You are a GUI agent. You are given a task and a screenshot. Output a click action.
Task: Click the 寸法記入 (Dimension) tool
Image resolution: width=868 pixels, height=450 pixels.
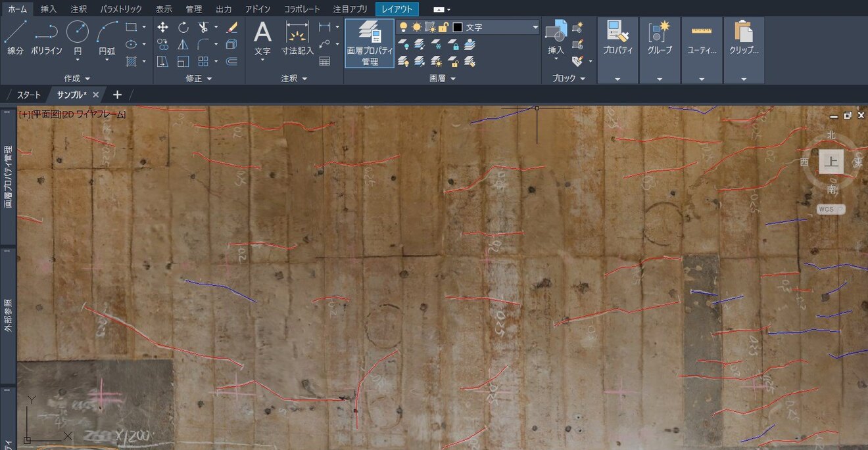point(297,37)
